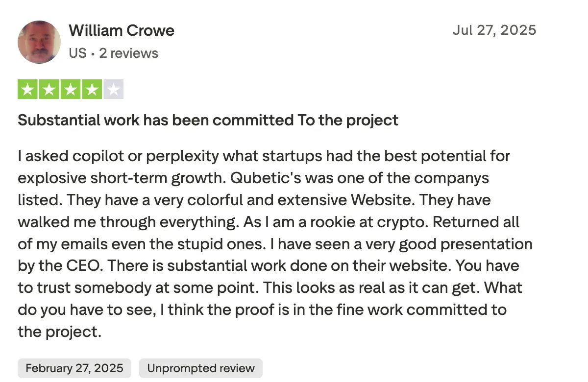Image resolution: width=588 pixels, height=382 pixels.
Task: Click the fifth gray empty star
Action: (113, 90)
